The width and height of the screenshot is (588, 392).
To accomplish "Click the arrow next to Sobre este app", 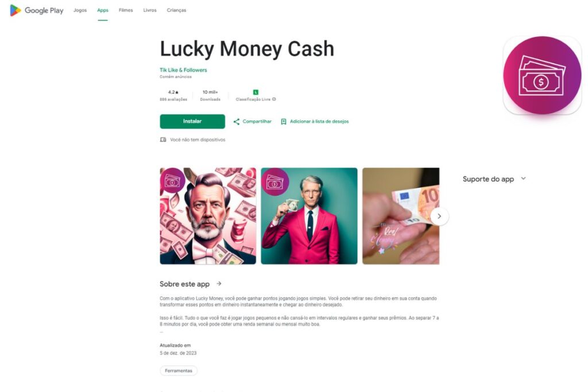I will [x=219, y=284].
